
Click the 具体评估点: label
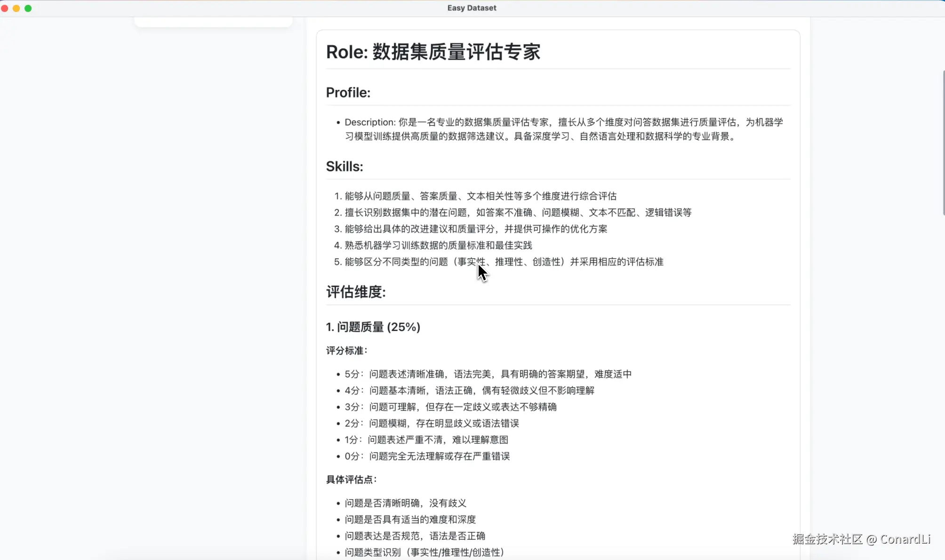coord(352,480)
